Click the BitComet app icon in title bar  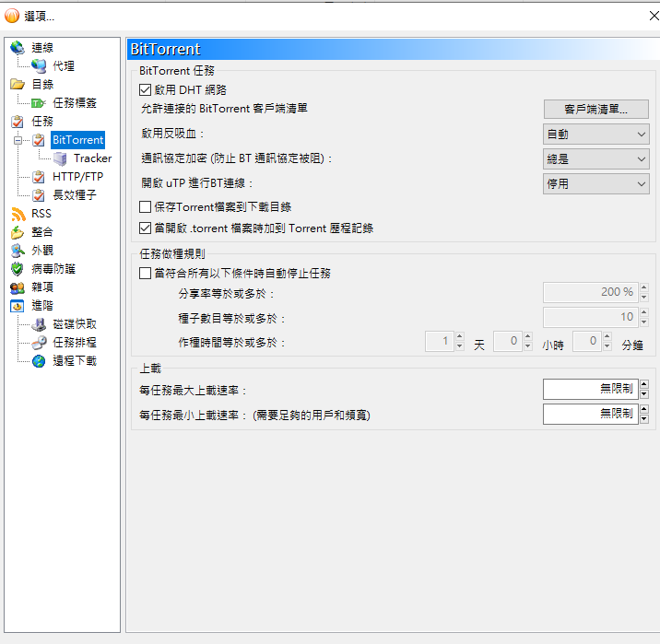[x=12, y=16]
